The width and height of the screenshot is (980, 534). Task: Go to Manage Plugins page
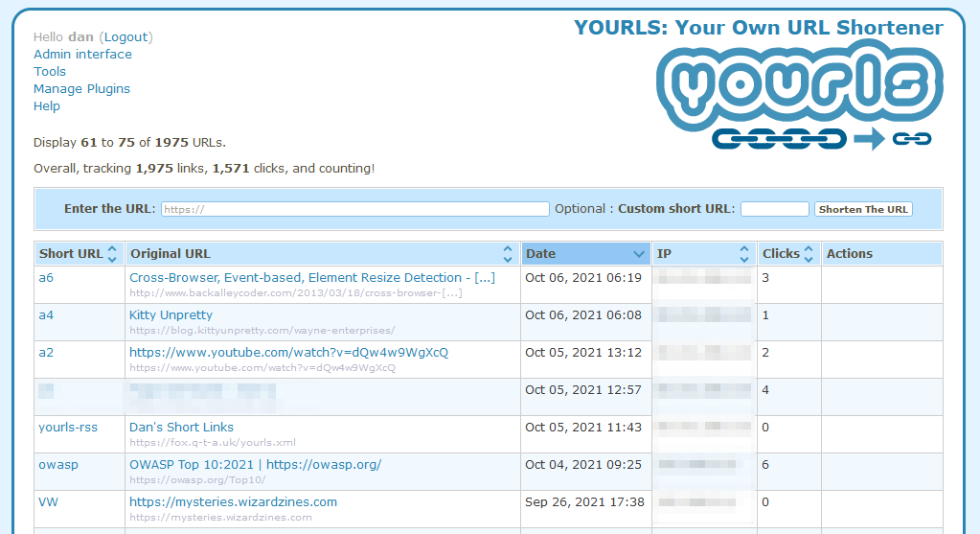[81, 89]
